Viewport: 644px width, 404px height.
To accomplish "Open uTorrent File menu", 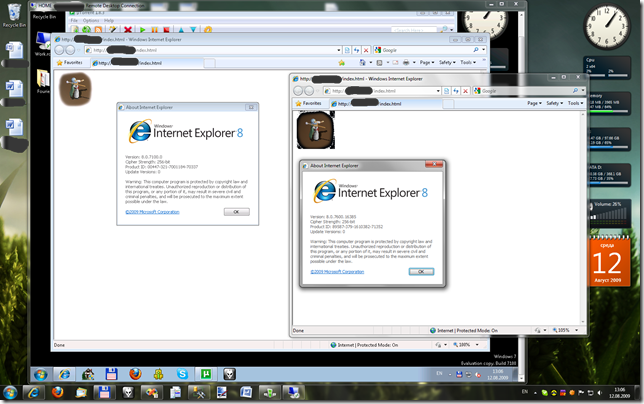I will click(x=74, y=21).
